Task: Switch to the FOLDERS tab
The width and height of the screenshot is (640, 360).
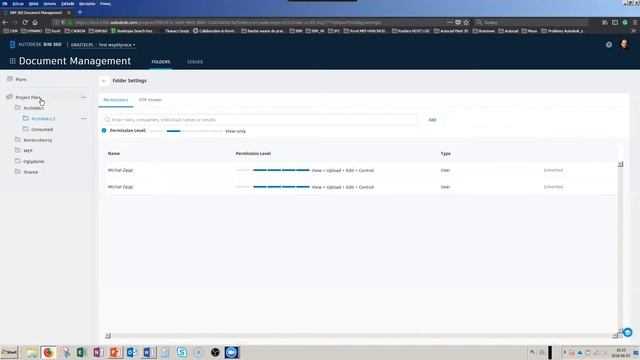Action: coord(161,62)
